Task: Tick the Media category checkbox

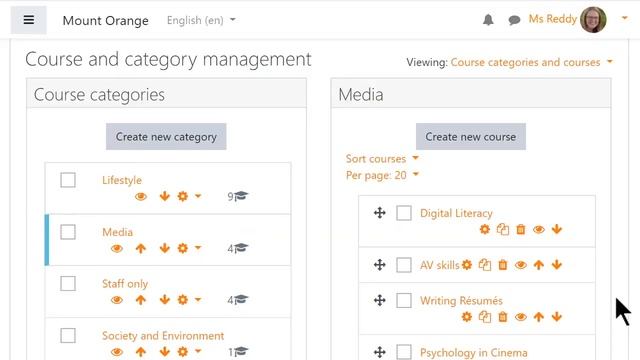Action: (68, 232)
